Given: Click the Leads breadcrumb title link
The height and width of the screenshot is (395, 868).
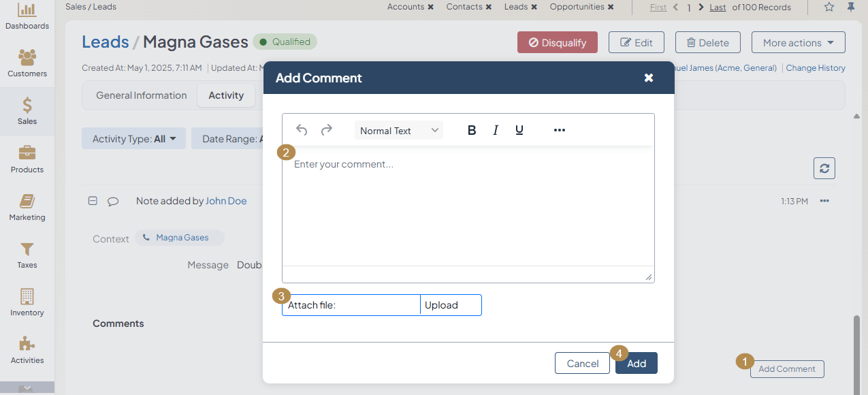Looking at the screenshot, I should tap(105, 42).
